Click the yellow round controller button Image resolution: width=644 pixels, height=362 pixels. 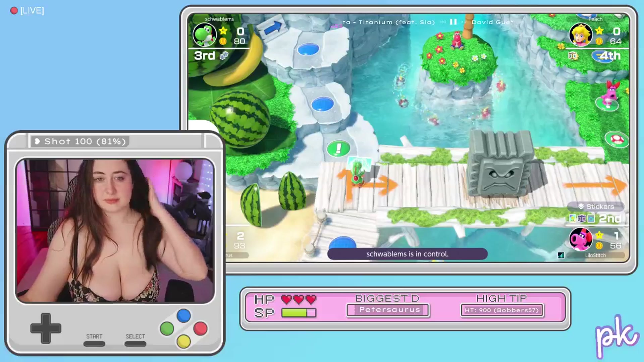(183, 342)
